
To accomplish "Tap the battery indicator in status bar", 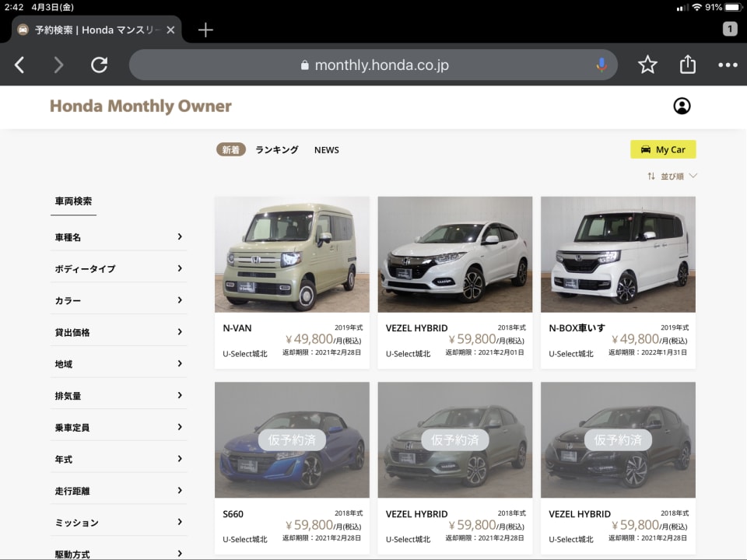I will [733, 7].
